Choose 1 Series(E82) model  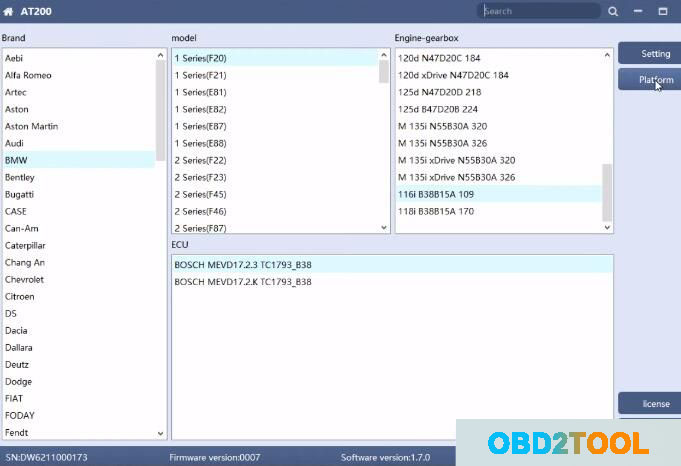point(275,109)
